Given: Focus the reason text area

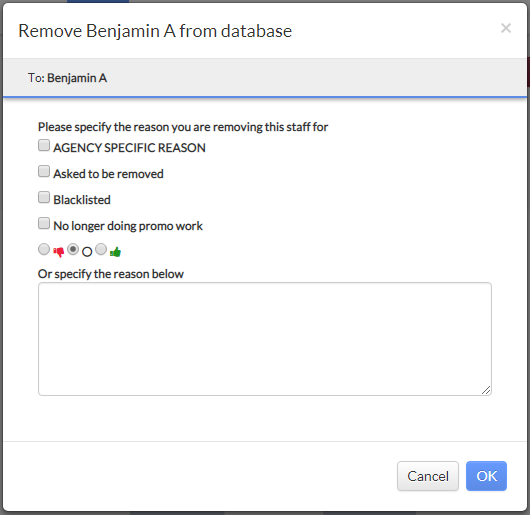Looking at the screenshot, I should tap(265, 339).
